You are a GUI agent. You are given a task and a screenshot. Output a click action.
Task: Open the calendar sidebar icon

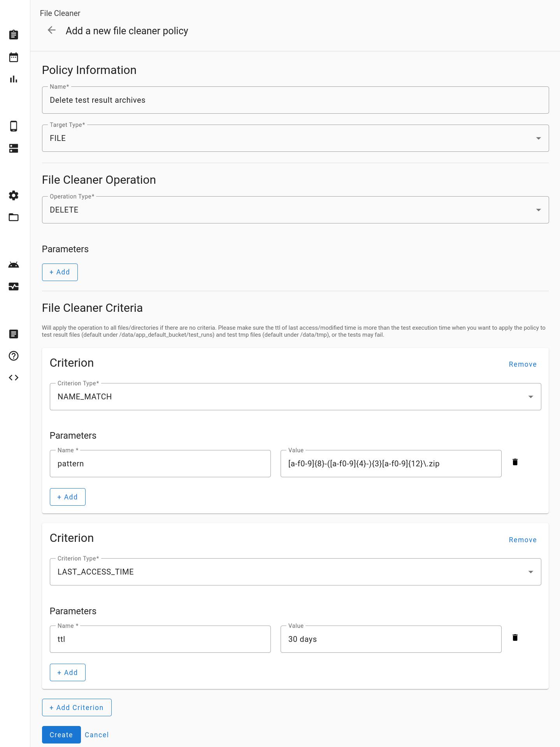[14, 57]
